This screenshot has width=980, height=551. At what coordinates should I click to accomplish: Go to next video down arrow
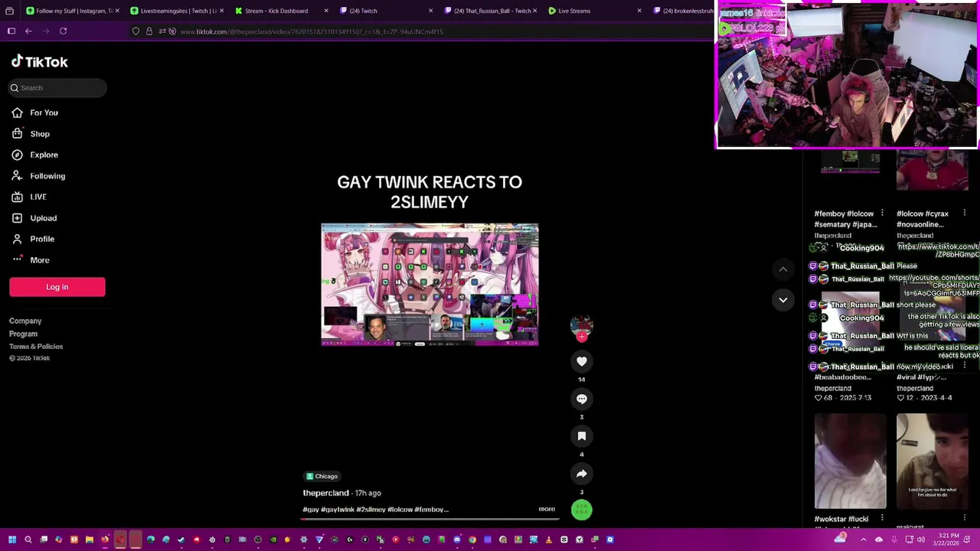(783, 300)
